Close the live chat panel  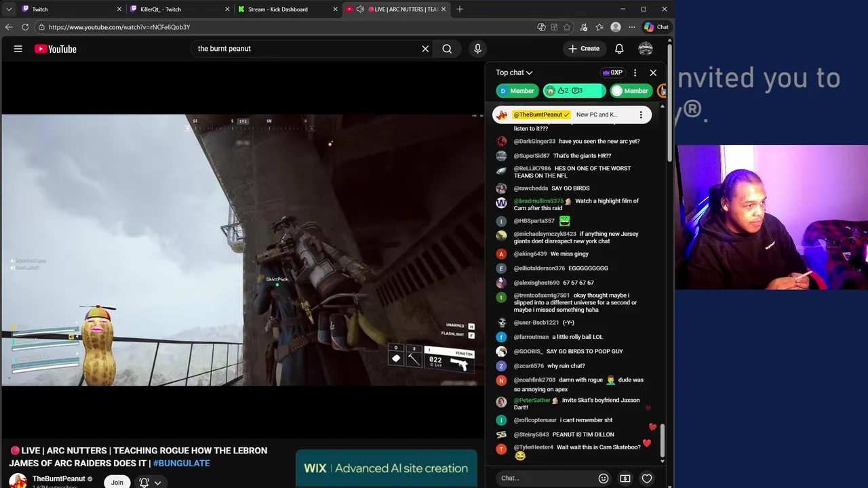(653, 73)
